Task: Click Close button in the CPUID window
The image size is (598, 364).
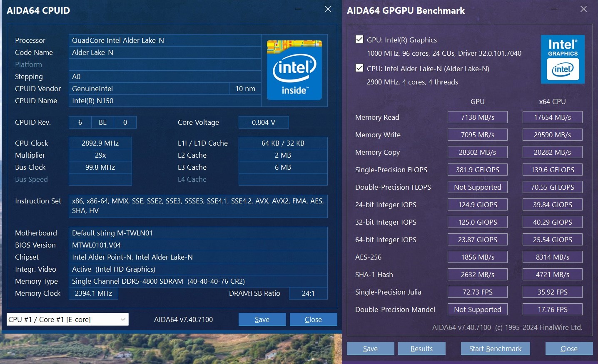Action: (314, 319)
